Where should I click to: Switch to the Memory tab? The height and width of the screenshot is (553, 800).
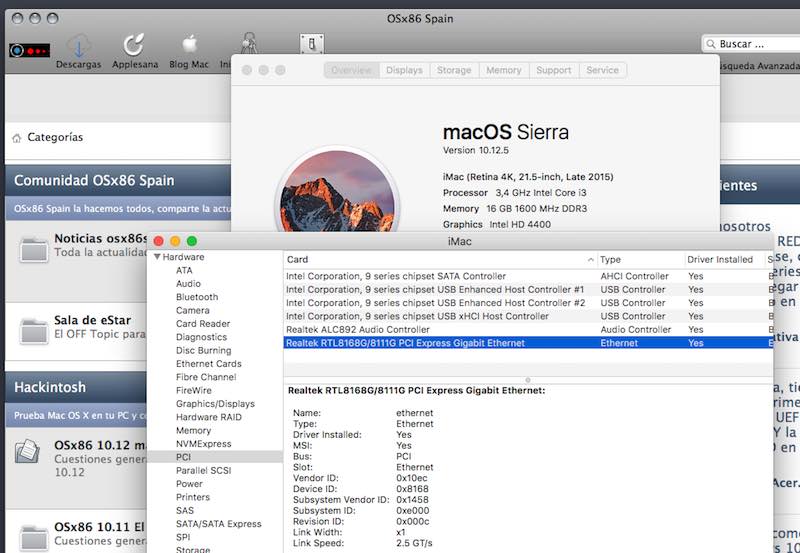[504, 70]
